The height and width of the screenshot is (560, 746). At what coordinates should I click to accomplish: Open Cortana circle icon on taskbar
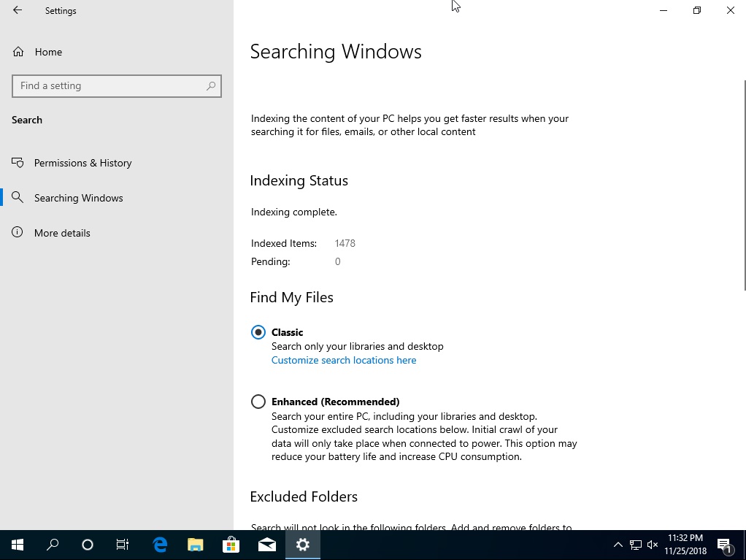[x=88, y=545]
